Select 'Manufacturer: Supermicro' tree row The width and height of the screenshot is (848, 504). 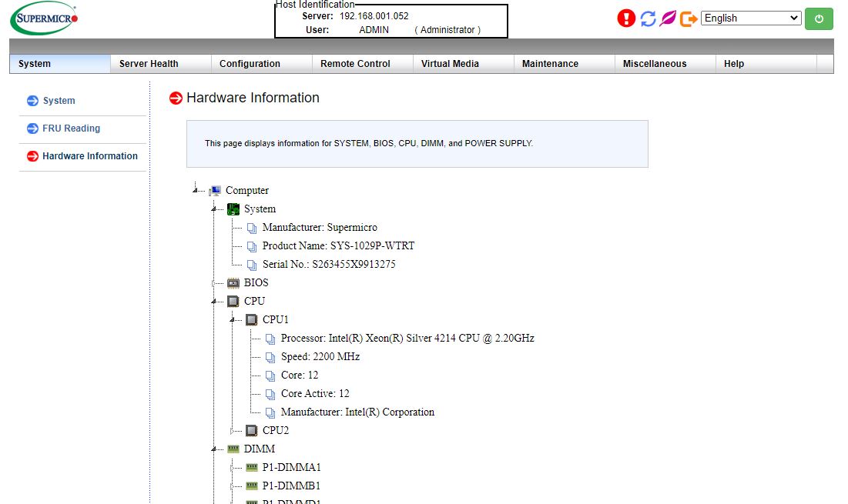coord(320,228)
